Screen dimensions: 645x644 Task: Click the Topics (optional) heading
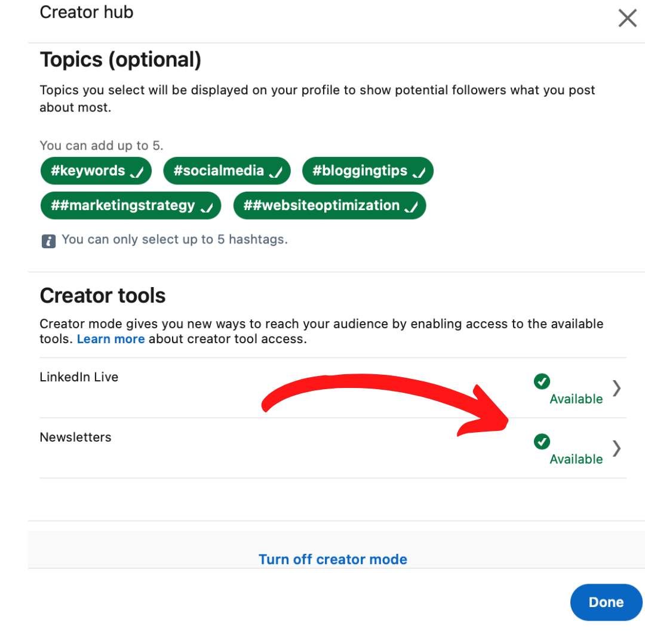[120, 60]
